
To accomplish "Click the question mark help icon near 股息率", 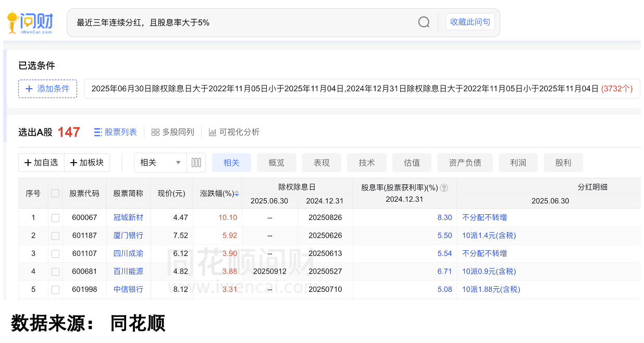I will tap(444, 188).
